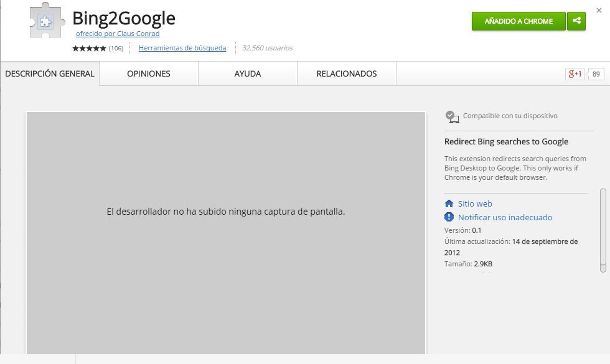Click the exclamation icon beside Notificar uso inadecuado
Screen dimensions: 610x364
click(449, 217)
